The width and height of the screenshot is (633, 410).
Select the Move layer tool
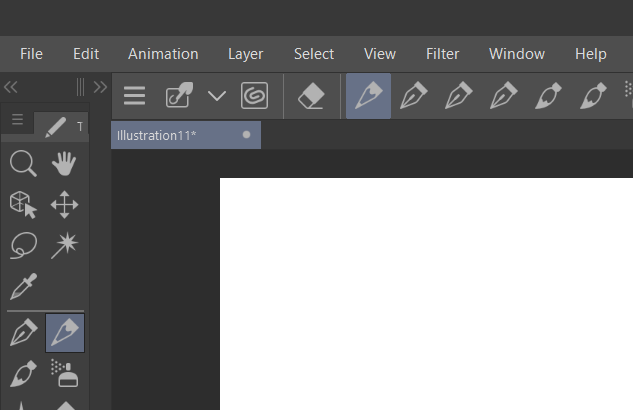click(x=65, y=205)
